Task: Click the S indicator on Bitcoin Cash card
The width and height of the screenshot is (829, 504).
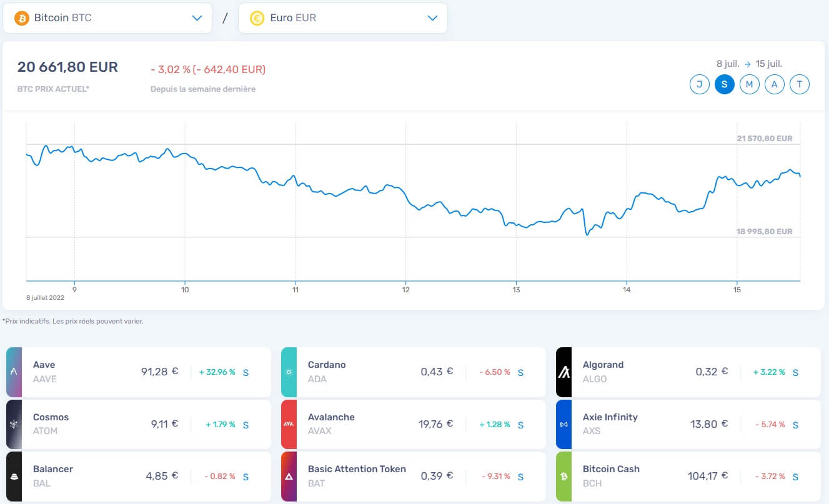Action: click(x=795, y=477)
